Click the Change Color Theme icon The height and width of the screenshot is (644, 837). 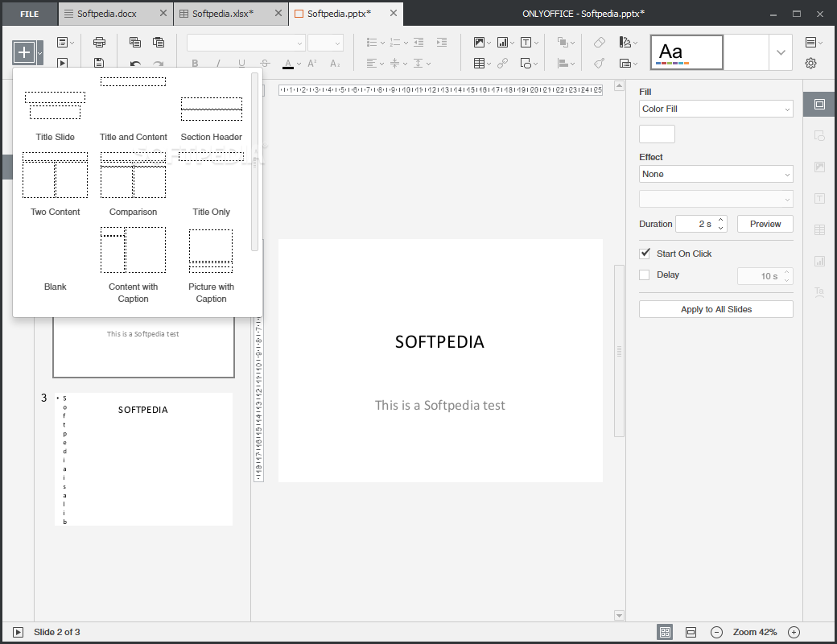click(625, 42)
